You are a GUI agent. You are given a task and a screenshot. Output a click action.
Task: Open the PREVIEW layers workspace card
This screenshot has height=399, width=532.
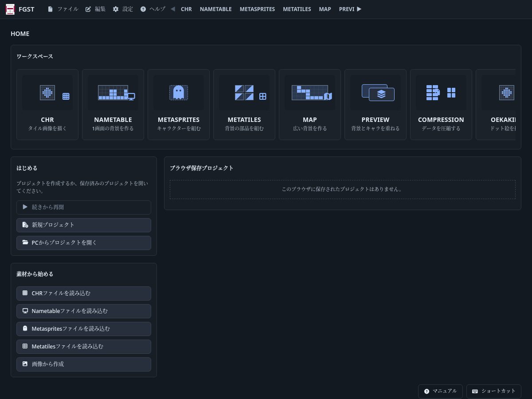pyautogui.click(x=376, y=105)
